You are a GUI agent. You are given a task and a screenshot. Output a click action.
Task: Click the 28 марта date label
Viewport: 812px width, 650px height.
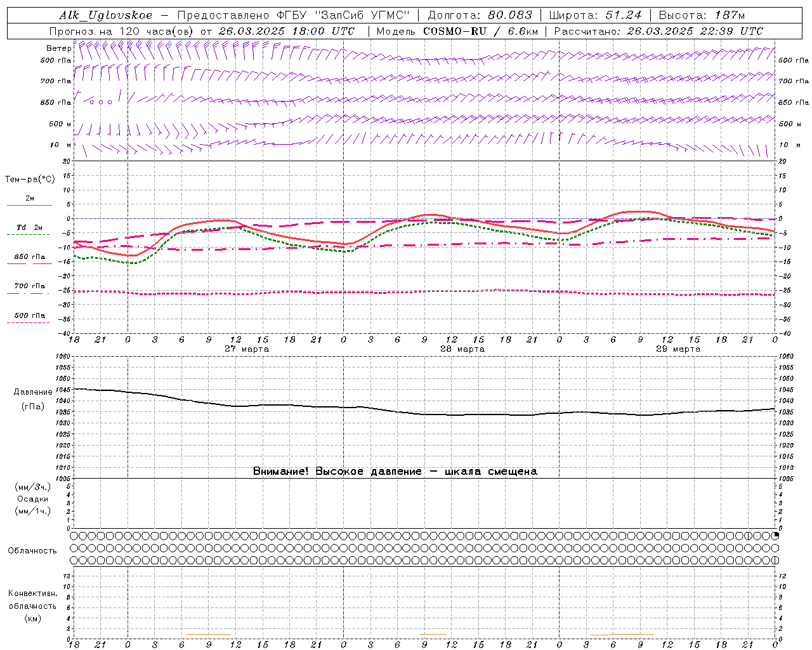click(x=462, y=349)
